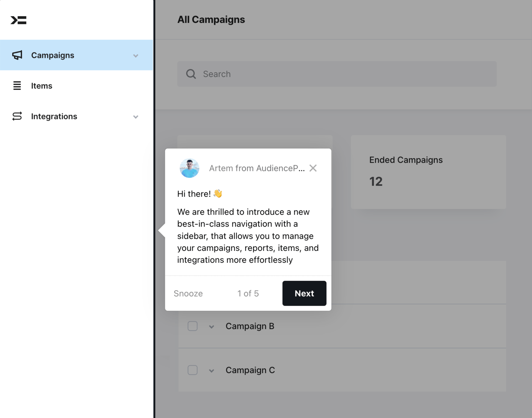Expand the Campaigns sidebar chevron
532x418 pixels.
pyautogui.click(x=135, y=56)
